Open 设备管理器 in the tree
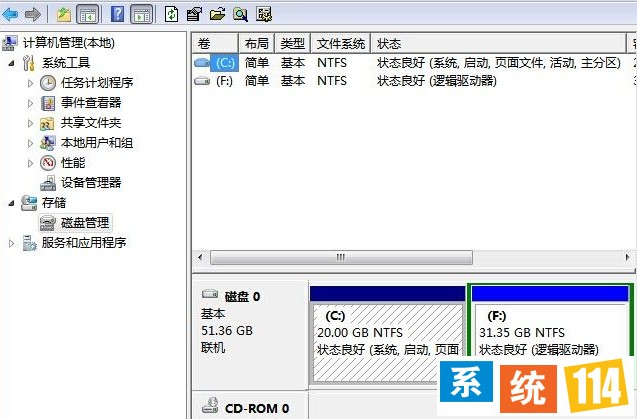This screenshot has height=419, width=637. pyautogui.click(x=91, y=182)
